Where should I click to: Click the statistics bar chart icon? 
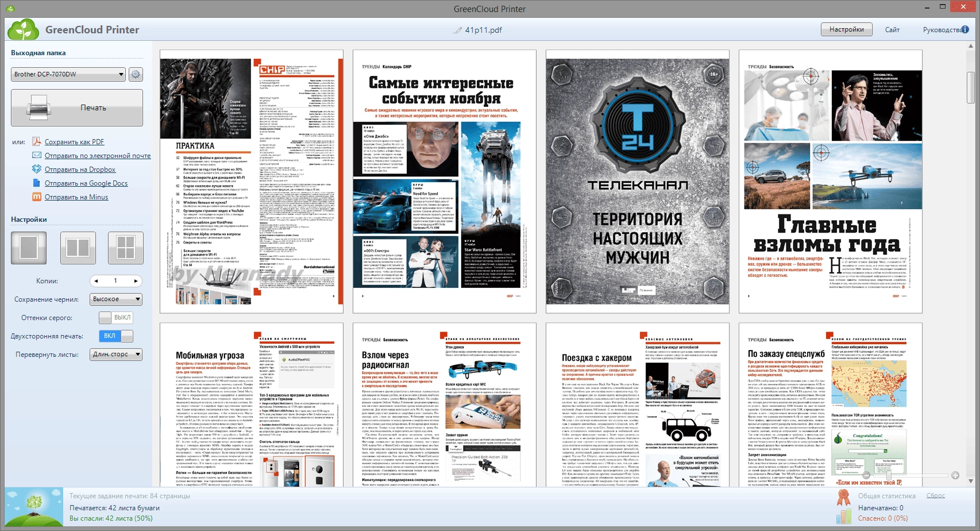tap(843, 516)
